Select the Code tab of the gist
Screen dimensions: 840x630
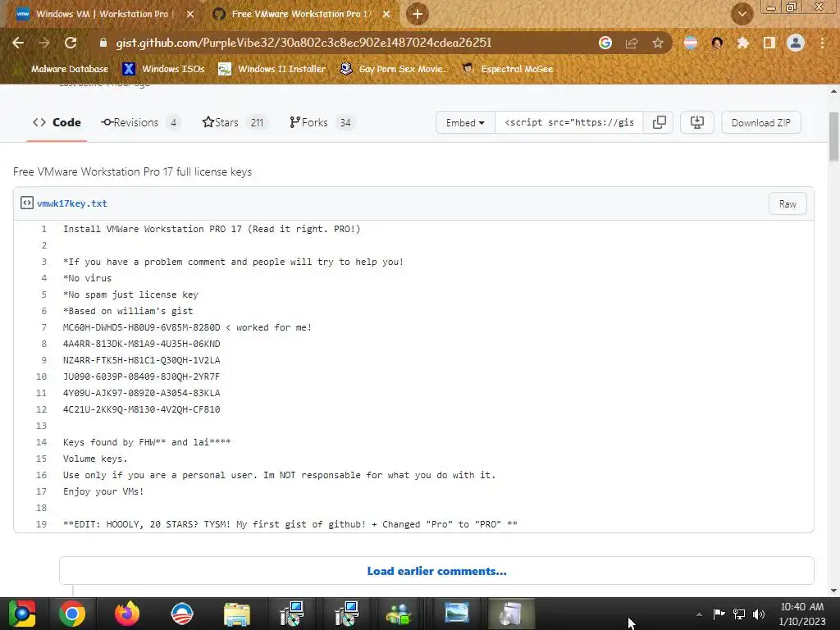57,123
